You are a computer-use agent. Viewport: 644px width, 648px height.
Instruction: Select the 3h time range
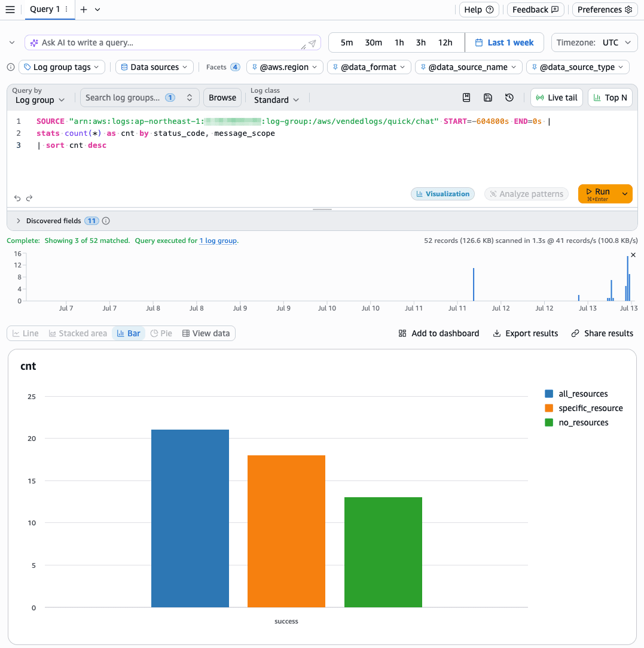420,42
